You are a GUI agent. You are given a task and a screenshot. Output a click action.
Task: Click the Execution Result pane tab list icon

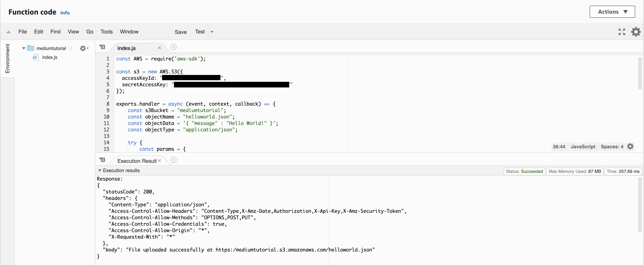[x=103, y=160]
